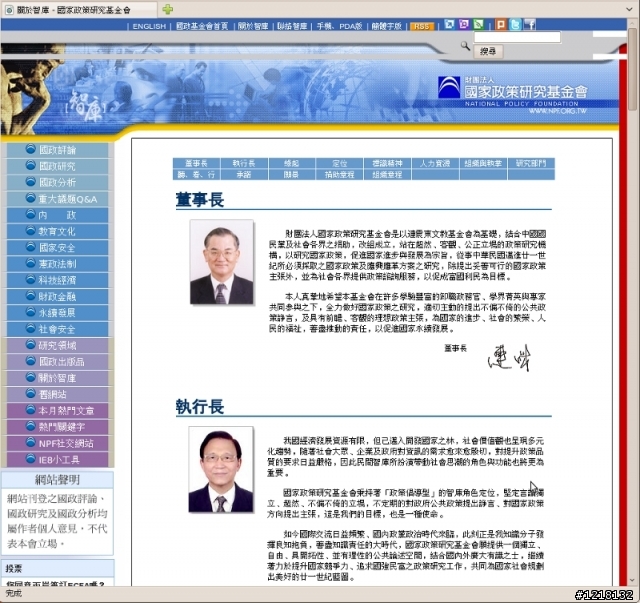This screenshot has width=640, height=603.
Task: Open 關於智庫 in the sidebar
Action: [x=57, y=378]
